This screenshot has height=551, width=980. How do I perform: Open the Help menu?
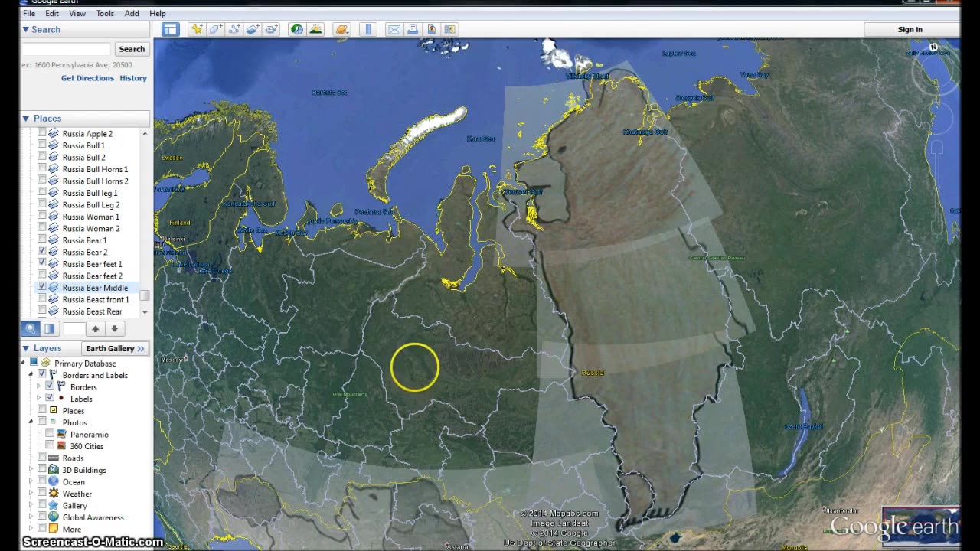[x=158, y=13]
